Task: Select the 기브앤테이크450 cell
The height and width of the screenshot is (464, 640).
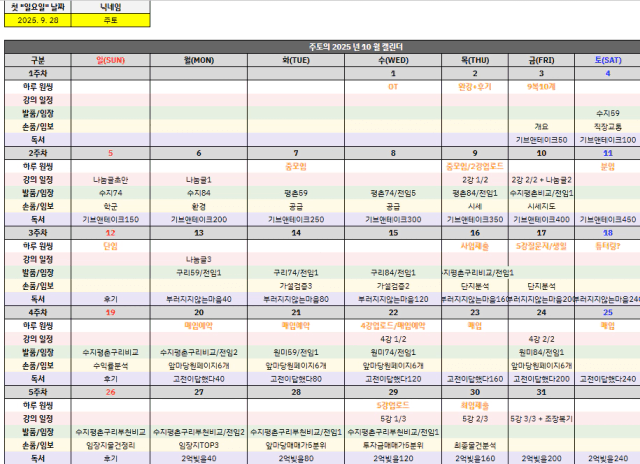Action: pyautogui.click(x=608, y=219)
